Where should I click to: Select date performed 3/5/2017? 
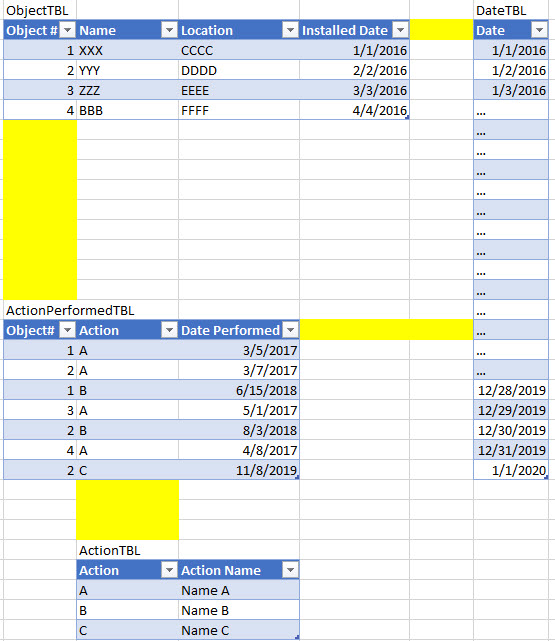pos(239,350)
